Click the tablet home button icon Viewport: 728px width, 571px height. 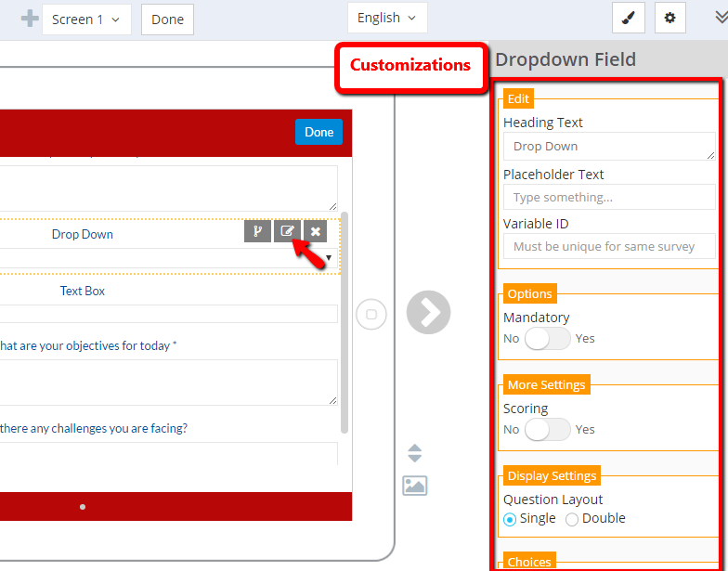(371, 314)
